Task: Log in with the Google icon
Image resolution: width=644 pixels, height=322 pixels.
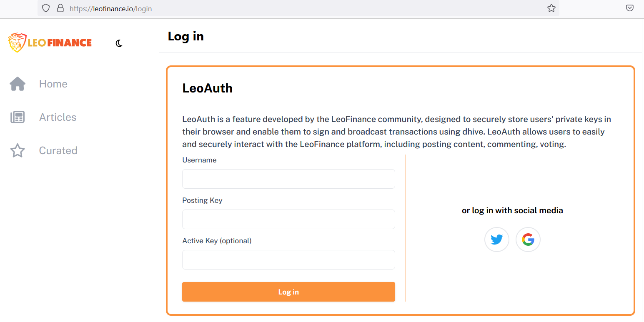Action: pos(528,240)
